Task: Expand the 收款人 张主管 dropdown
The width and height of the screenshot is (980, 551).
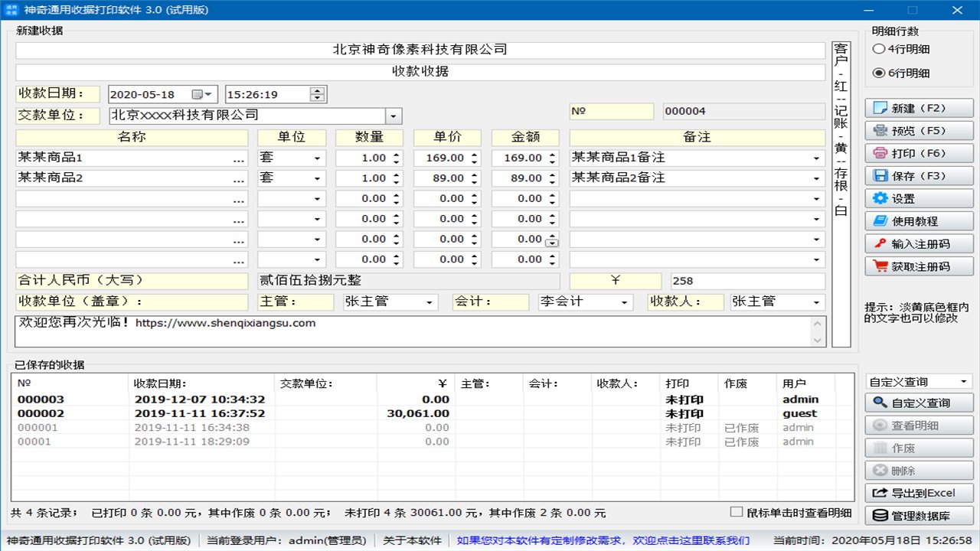Action: 818,302
